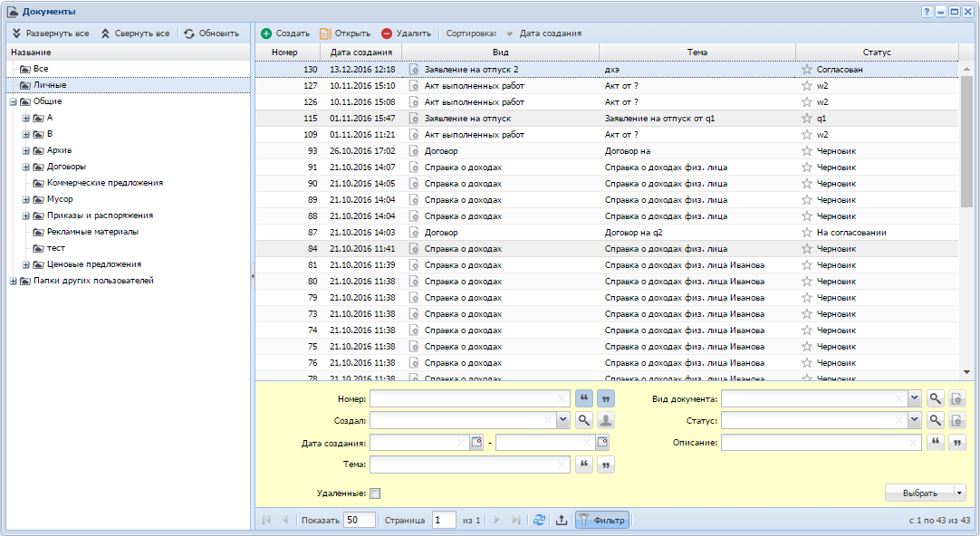Click the refresh icon in pagination bar

coord(540,520)
